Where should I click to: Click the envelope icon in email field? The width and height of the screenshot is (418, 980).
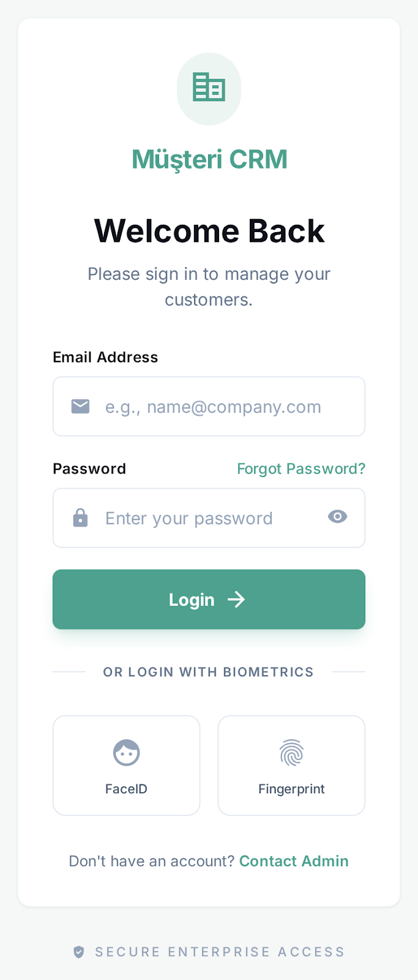(x=80, y=406)
